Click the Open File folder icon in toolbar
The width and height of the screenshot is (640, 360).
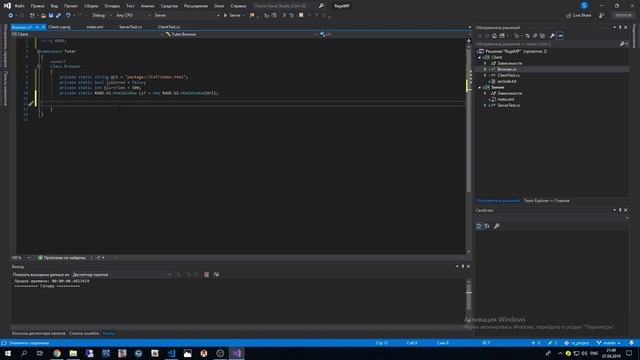click(43, 15)
